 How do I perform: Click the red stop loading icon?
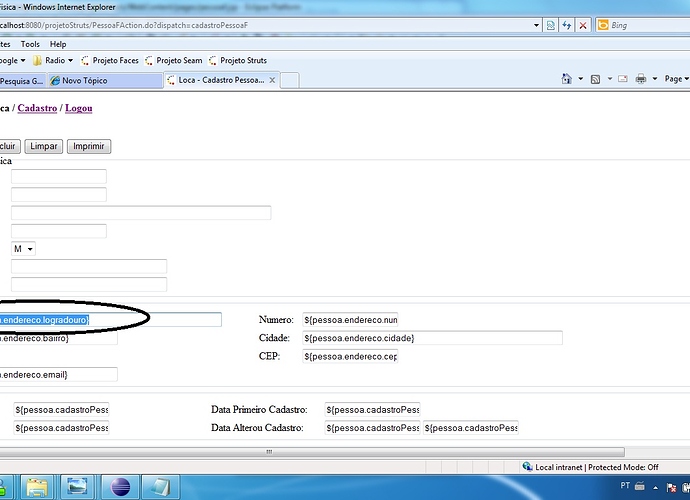coord(583,26)
